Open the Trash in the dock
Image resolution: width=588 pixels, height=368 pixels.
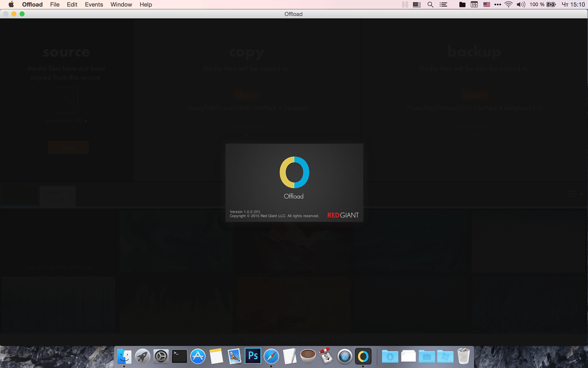464,356
